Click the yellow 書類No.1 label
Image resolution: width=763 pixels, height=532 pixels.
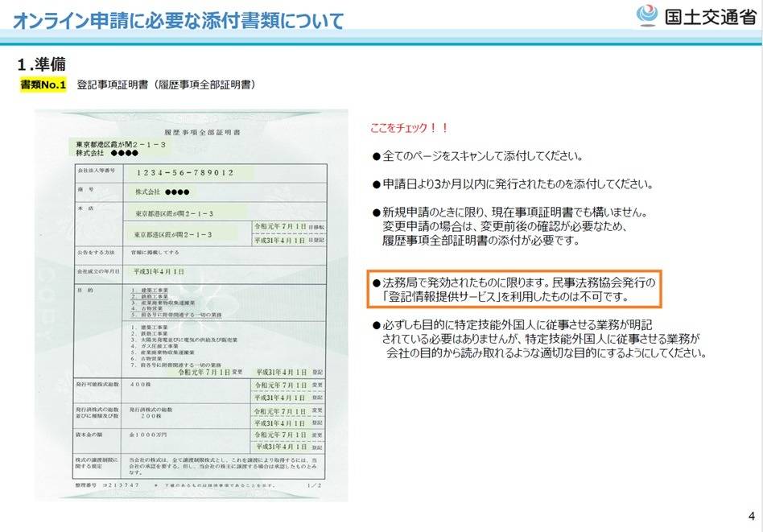pyautogui.click(x=43, y=85)
